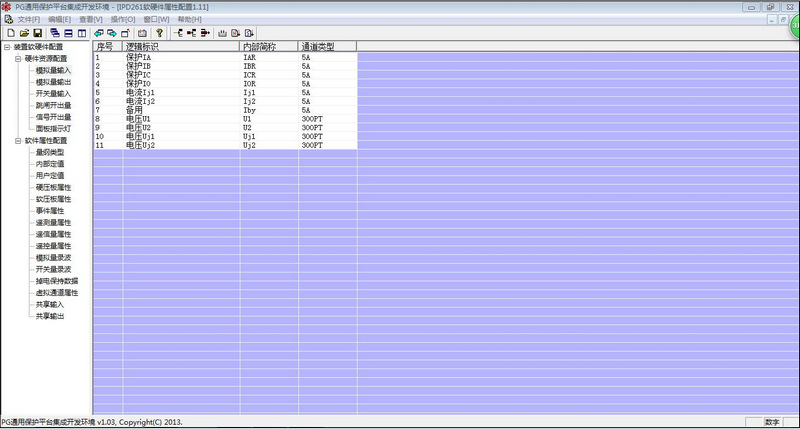Image resolution: width=800 pixels, height=429 pixels.
Task: Click the New file toolbar icon
Action: click(10, 33)
